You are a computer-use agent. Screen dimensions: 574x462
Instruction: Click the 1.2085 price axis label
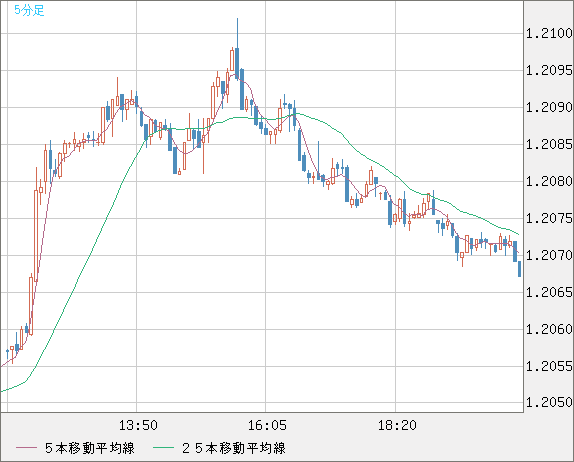(x=549, y=144)
